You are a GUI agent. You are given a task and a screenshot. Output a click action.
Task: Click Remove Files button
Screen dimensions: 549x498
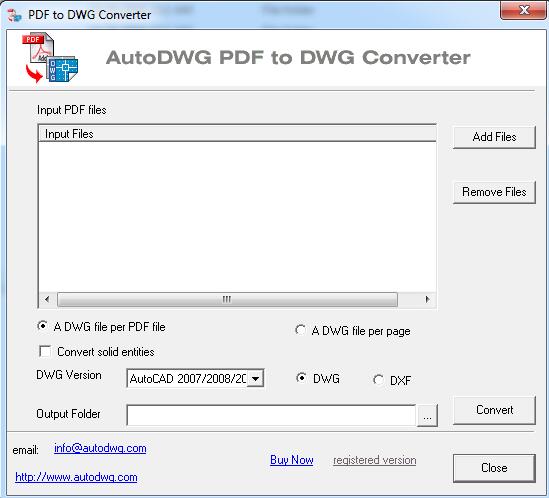click(x=494, y=192)
